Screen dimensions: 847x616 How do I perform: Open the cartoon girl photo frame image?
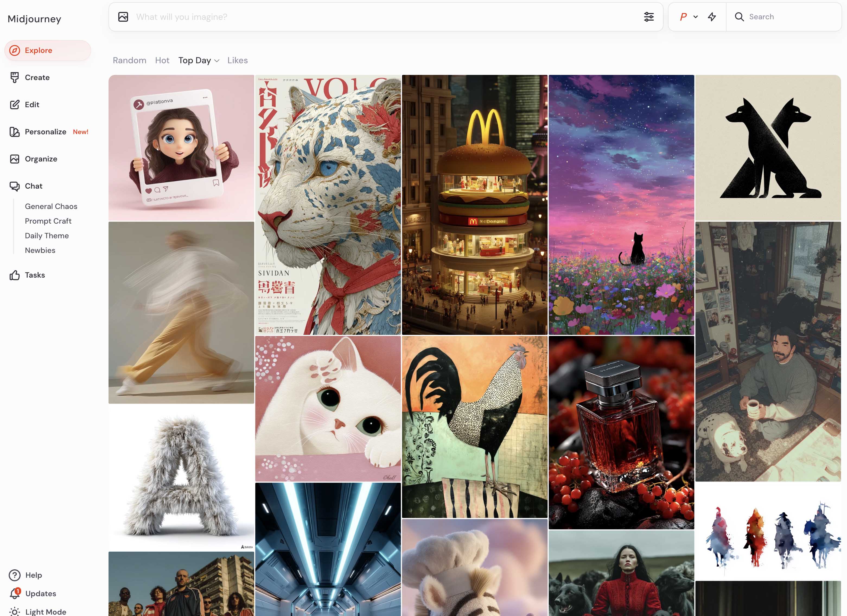pyautogui.click(x=181, y=148)
